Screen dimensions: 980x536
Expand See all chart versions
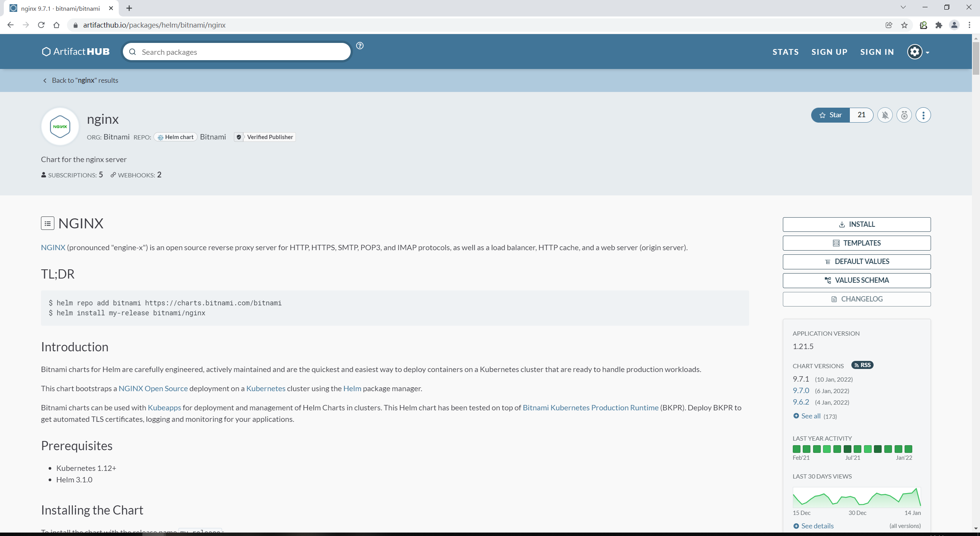tap(810, 416)
